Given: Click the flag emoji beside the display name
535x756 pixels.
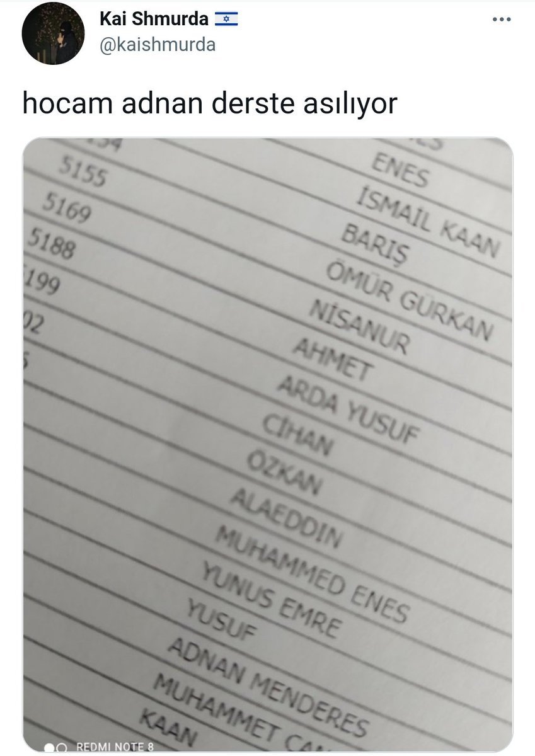Looking at the screenshot, I should (x=227, y=20).
